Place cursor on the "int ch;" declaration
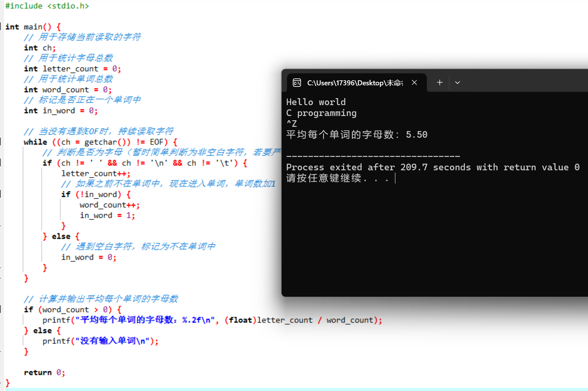588x391 pixels. (x=40, y=48)
